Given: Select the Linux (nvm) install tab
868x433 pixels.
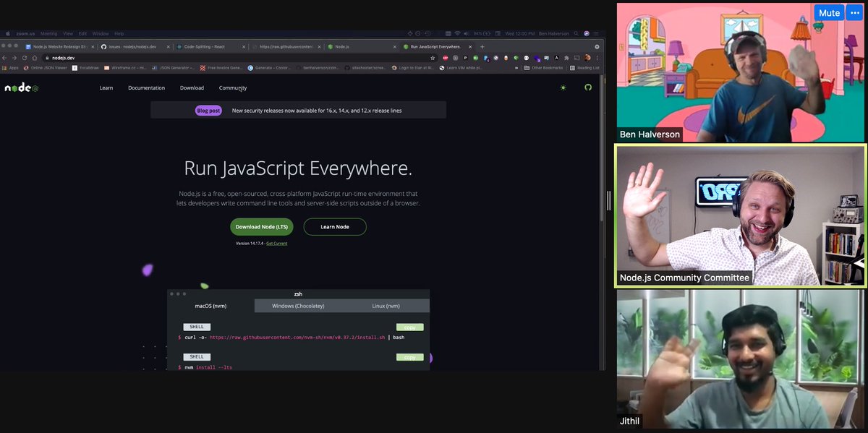Looking at the screenshot, I should coord(386,306).
